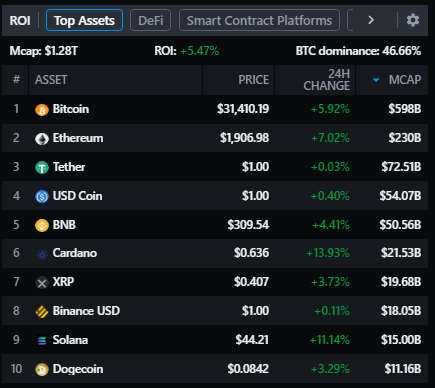Switch to Smart Contract Platforms tab
This screenshot has height=388, width=435.
[259, 20]
